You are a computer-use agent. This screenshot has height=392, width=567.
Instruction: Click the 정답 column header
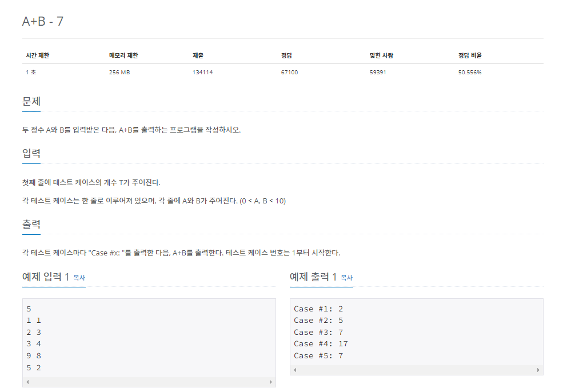(x=286, y=55)
